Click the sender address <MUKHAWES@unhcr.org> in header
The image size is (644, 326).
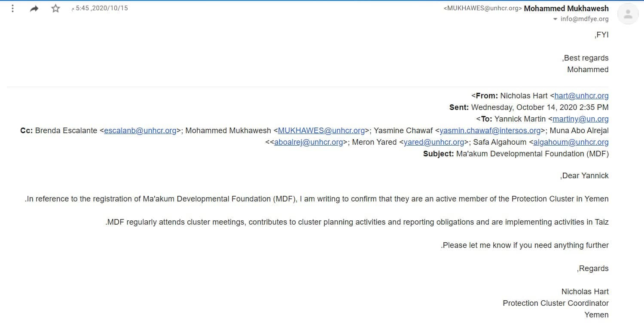(x=482, y=8)
